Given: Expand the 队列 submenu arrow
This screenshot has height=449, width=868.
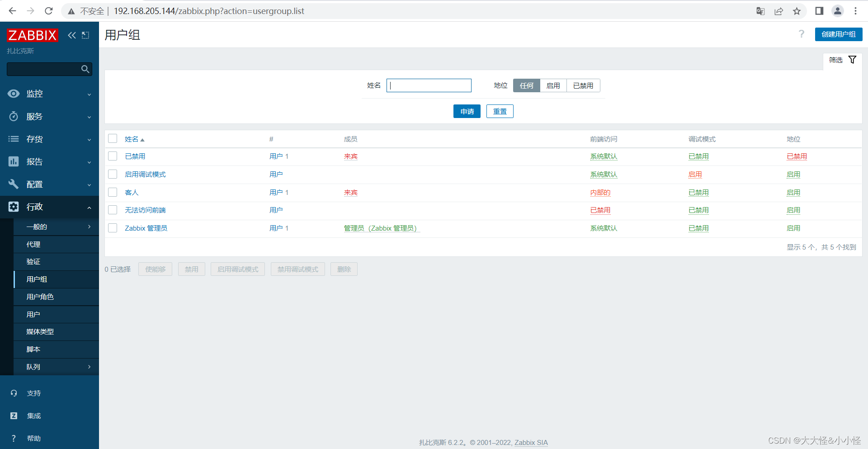Looking at the screenshot, I should pos(89,367).
